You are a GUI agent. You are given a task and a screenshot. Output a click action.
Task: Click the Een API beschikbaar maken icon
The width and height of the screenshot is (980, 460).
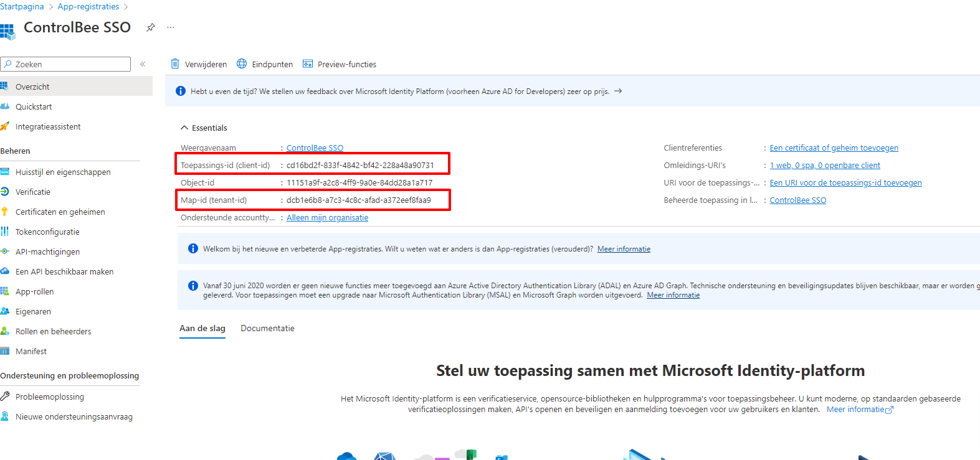[x=4, y=271]
